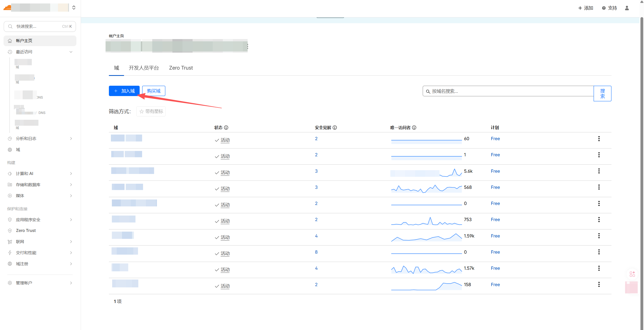
Task: Open the user profile icon
Action: click(x=627, y=8)
